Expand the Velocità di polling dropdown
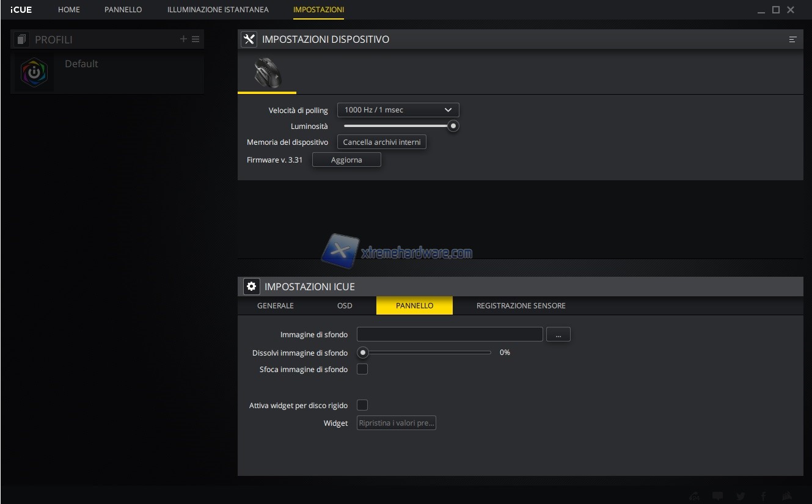812x504 pixels. coord(398,110)
